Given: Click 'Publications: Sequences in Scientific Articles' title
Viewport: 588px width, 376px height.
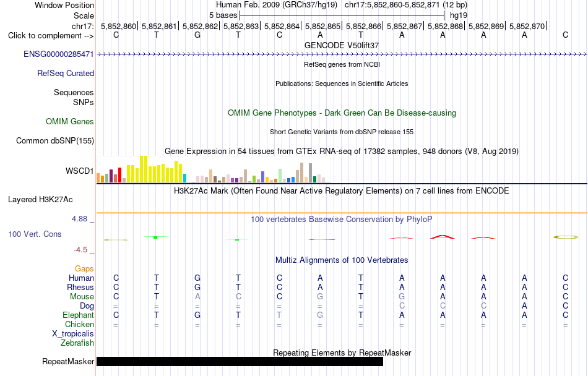Looking at the screenshot, I should (x=342, y=83).
